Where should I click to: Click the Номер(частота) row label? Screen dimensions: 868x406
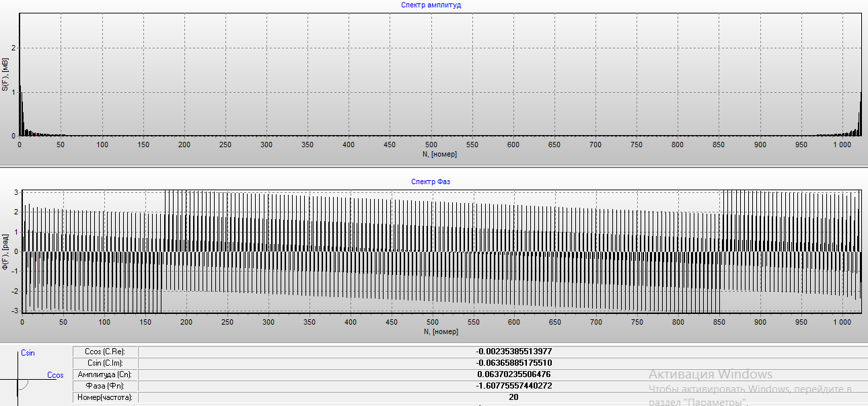105,397
